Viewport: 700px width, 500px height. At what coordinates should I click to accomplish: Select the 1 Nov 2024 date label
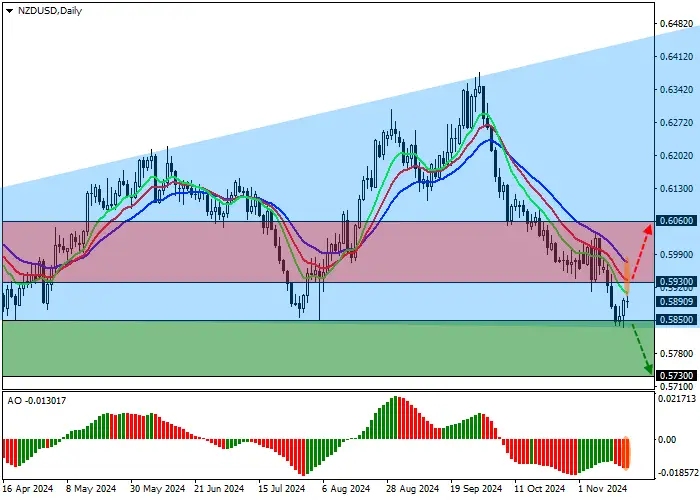pyautogui.click(x=603, y=489)
